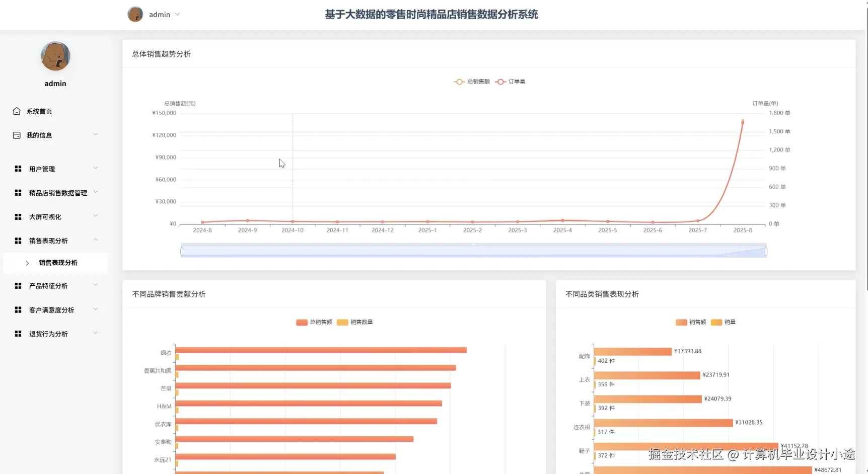Click the grid icon beside 用户管理

point(18,169)
